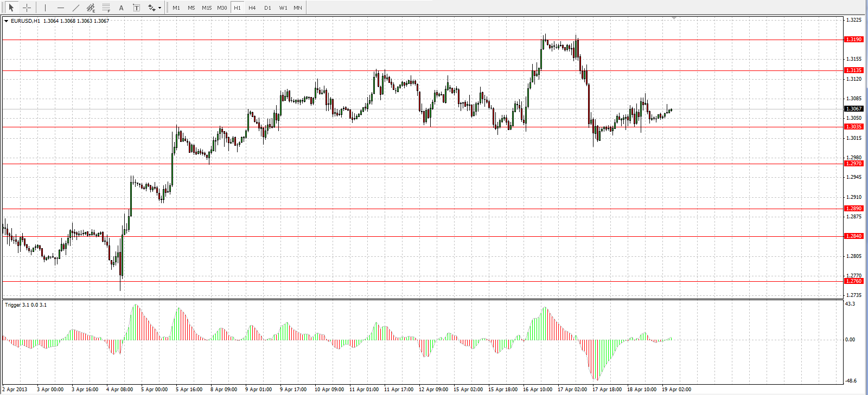Click the 1.3015 value on price scale

pos(854,138)
